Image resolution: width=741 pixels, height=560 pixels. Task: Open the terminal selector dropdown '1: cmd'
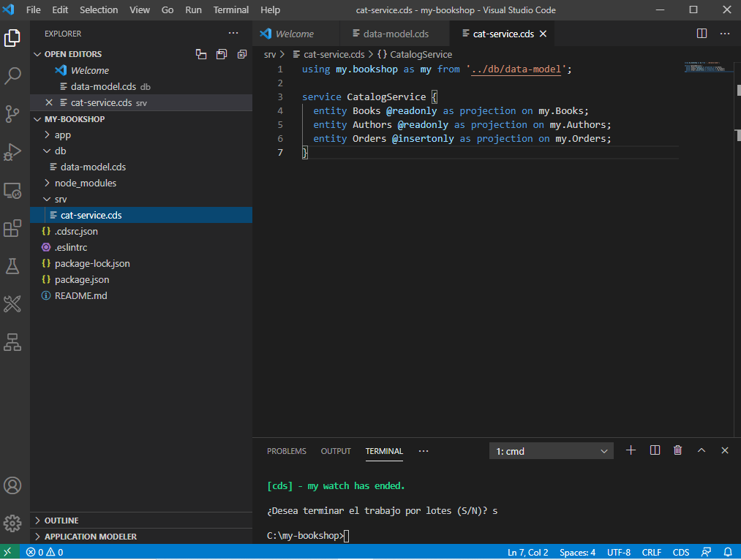[x=552, y=452]
